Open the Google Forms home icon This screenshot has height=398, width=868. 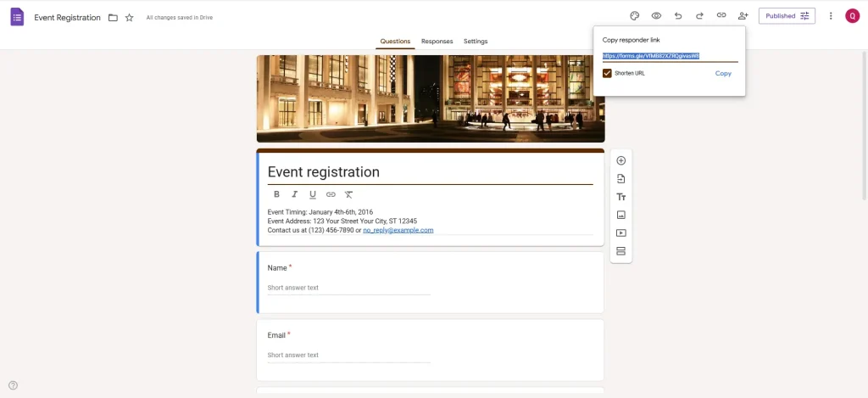tap(17, 17)
